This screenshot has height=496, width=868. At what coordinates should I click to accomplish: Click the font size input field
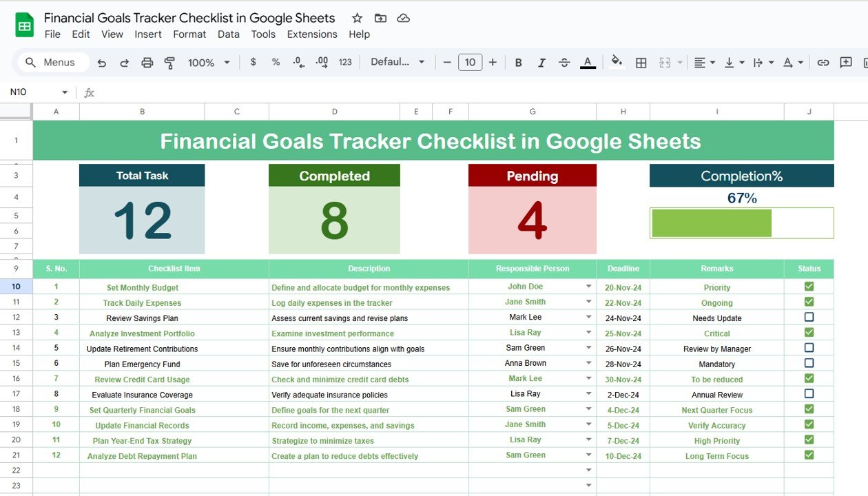[x=470, y=62]
